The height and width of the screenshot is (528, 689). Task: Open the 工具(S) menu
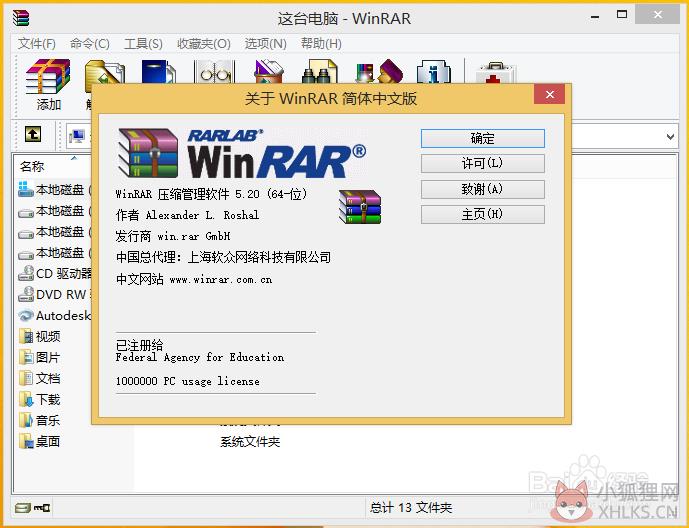pyautogui.click(x=143, y=43)
